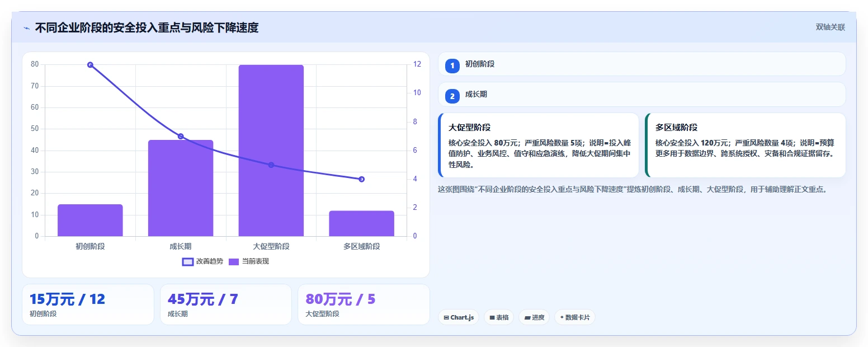Click the 15万元 / 12 stat card
Viewport: 868px width, 347px height.
[88, 304]
